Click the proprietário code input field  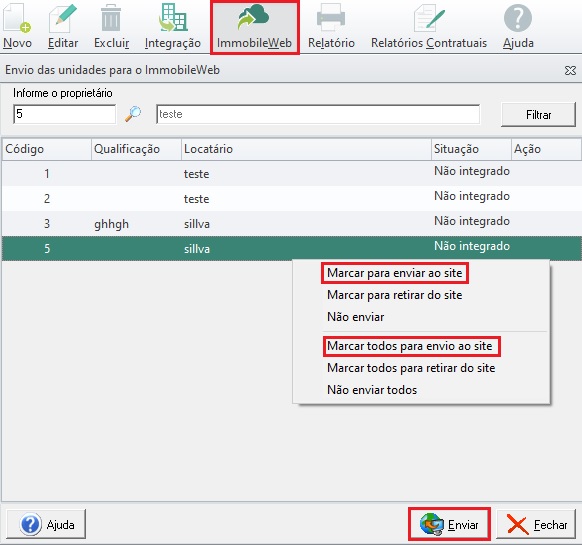(64, 114)
